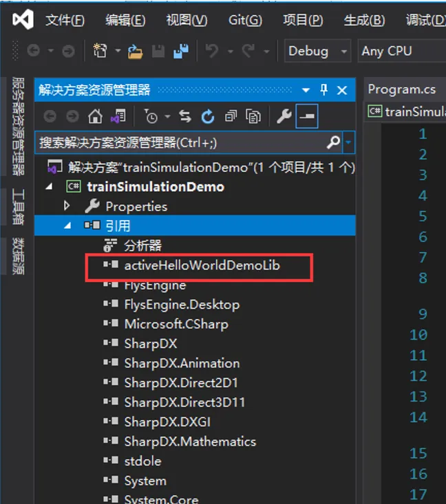Click the search magnifier icon

pos(333,142)
